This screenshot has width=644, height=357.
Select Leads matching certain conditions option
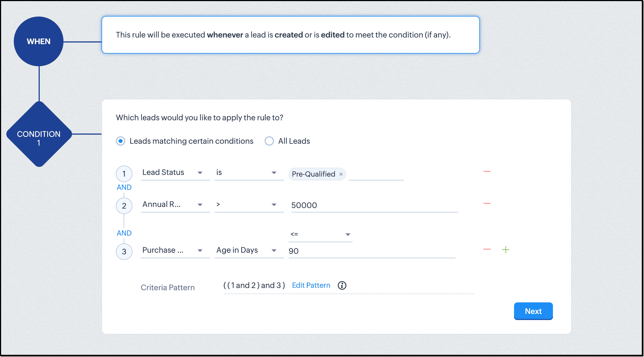point(121,141)
